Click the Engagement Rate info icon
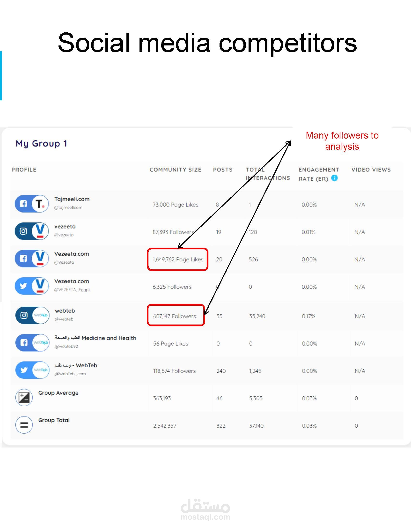Screen dimensions: 411x532 pyautogui.click(x=335, y=178)
